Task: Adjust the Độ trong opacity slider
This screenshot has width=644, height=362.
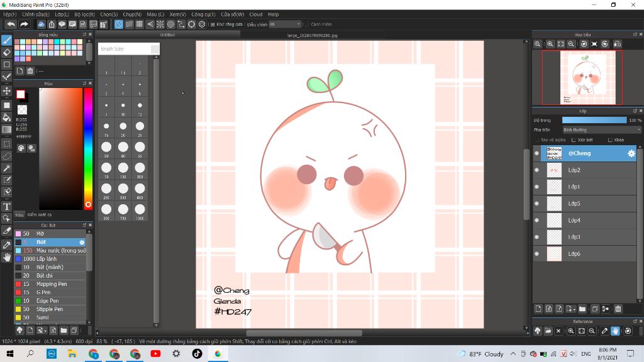Action: (594, 120)
